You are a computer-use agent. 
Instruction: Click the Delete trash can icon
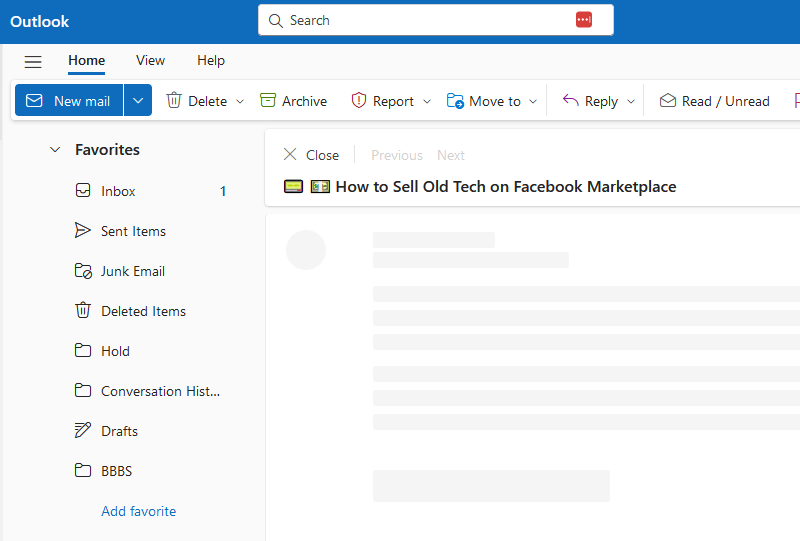tap(174, 100)
